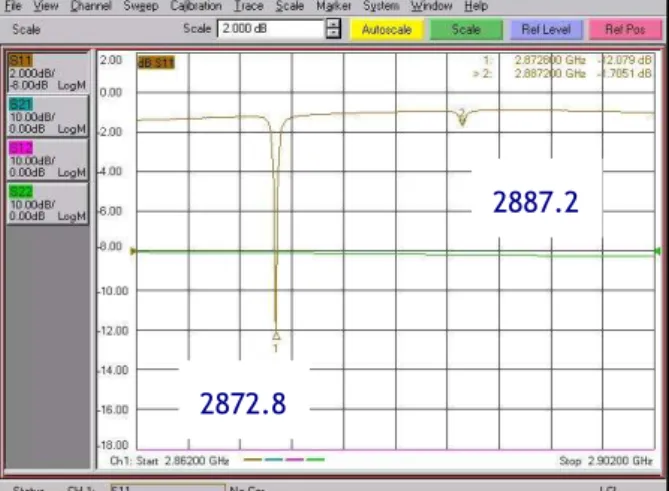Open the Marker menu
Screen dimensions: 669x491
point(334,6)
